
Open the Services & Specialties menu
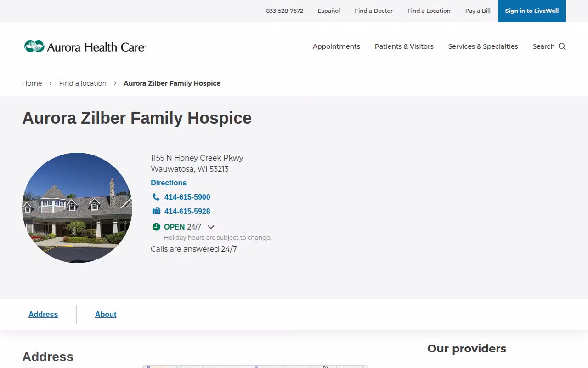click(x=483, y=46)
